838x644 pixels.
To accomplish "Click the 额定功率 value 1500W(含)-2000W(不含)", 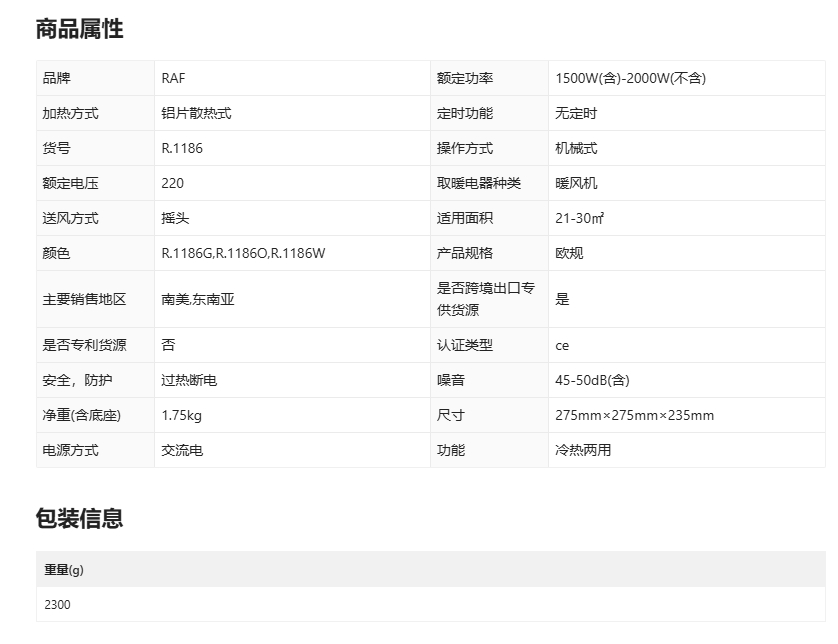I will click(630, 78).
